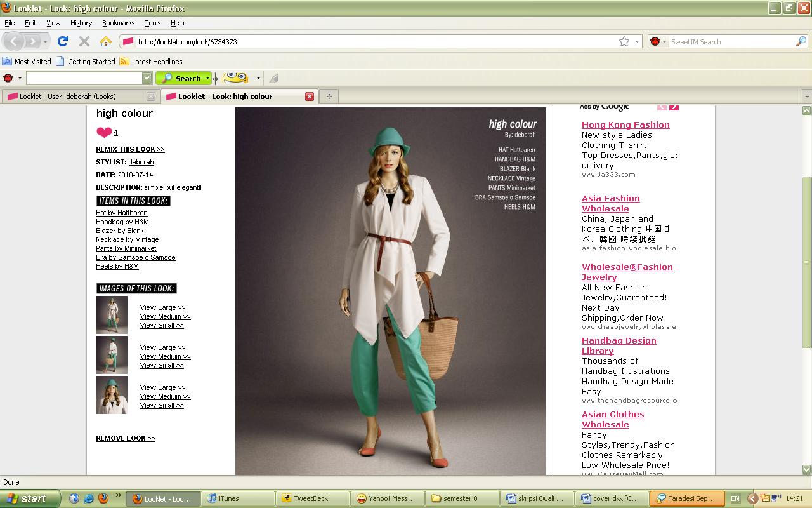Open a new tab with plus button

tap(329, 97)
